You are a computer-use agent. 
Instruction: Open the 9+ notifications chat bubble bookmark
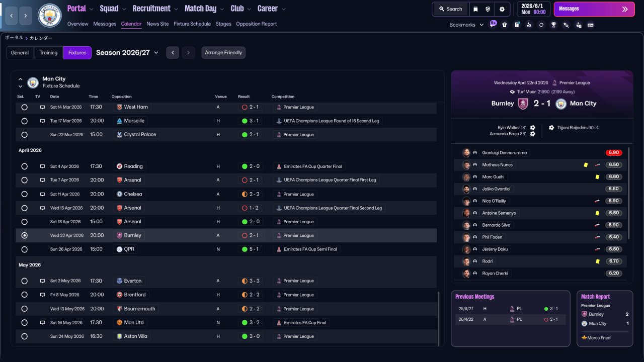click(493, 24)
